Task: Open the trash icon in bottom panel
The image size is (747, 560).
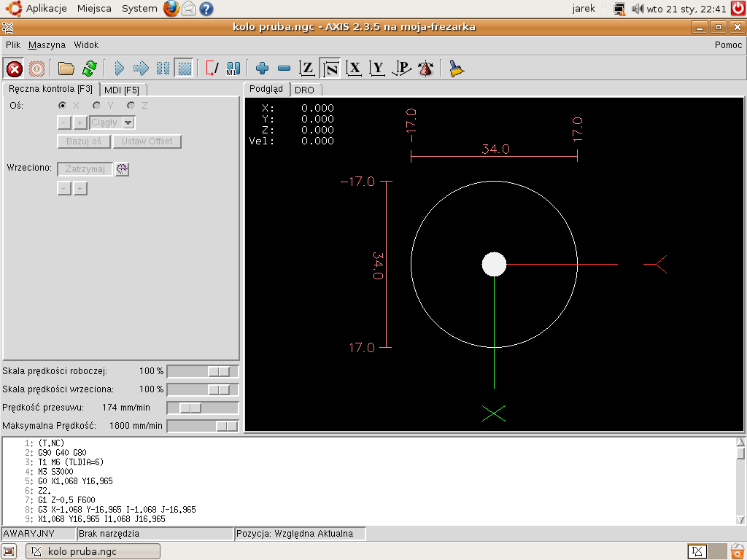Action: coord(738,551)
